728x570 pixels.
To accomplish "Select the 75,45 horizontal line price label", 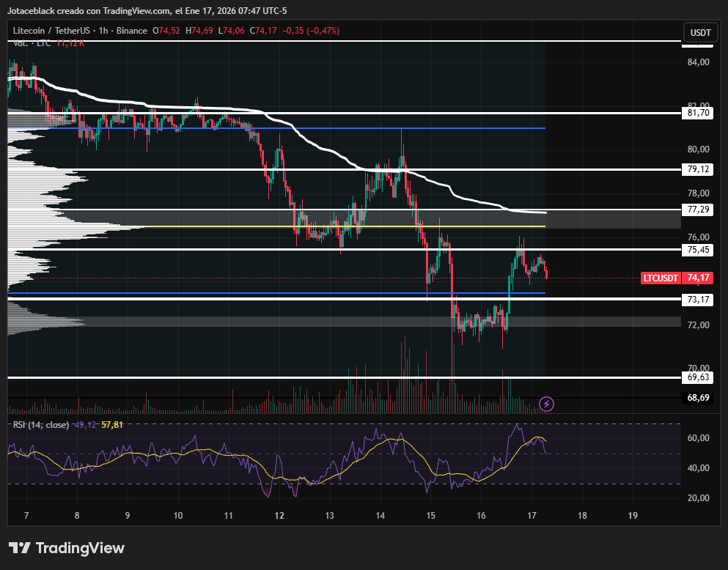I will tap(698, 250).
